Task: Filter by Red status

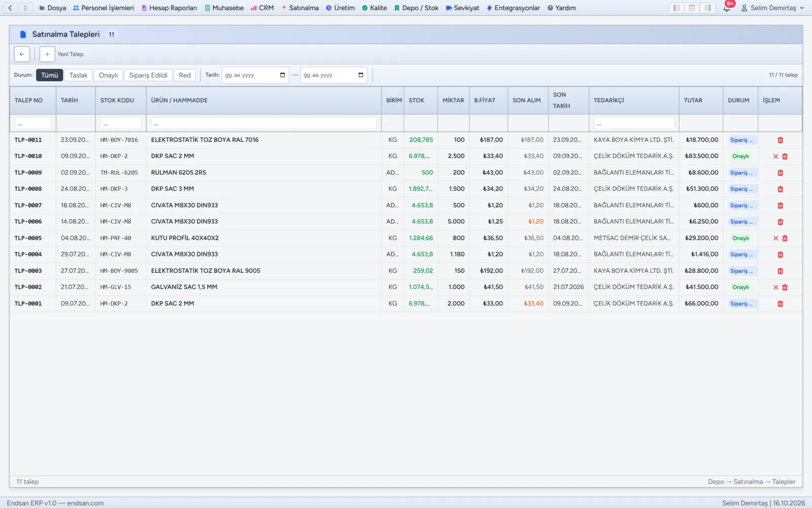Action: [185, 75]
